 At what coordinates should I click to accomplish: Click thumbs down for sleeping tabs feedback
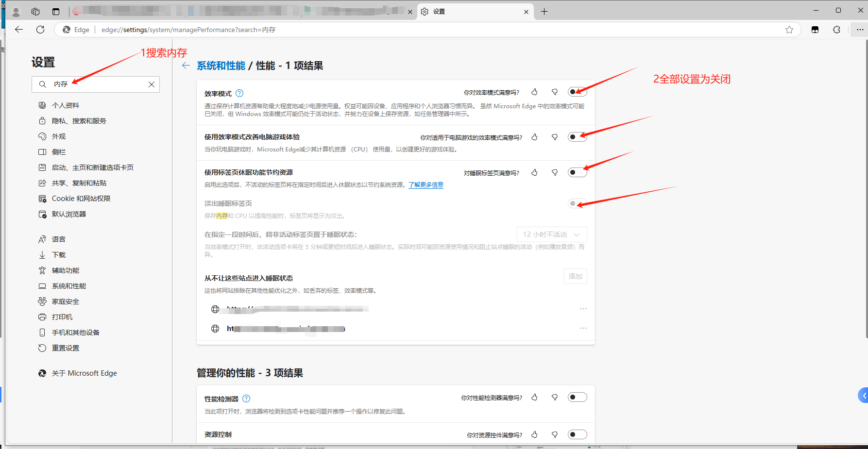pyautogui.click(x=554, y=172)
